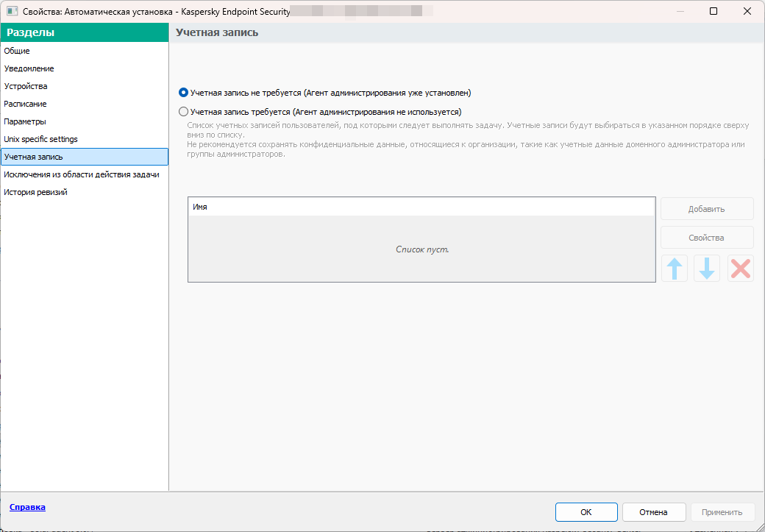The image size is (765, 532).
Task: Select 'Учетная запись не требуется' radio option
Action: point(184,93)
